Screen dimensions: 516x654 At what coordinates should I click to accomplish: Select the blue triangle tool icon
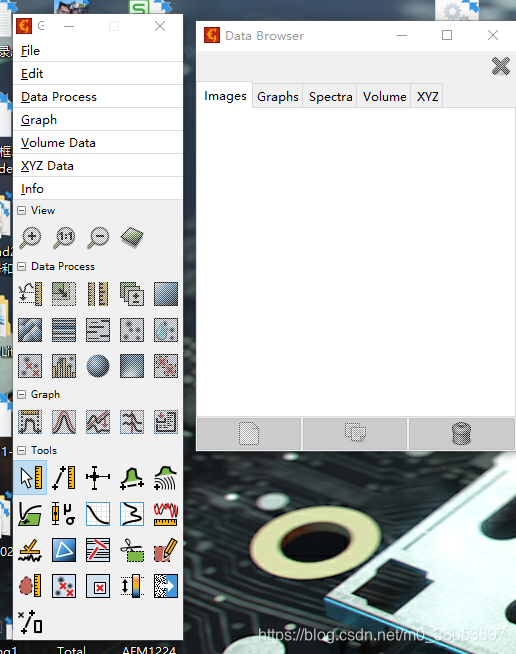point(64,550)
